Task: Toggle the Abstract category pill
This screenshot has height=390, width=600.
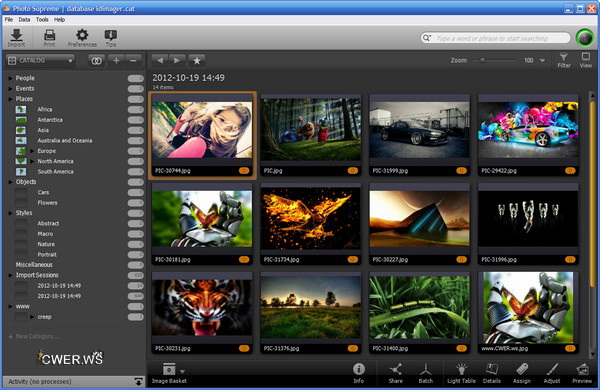Action: tap(135, 224)
